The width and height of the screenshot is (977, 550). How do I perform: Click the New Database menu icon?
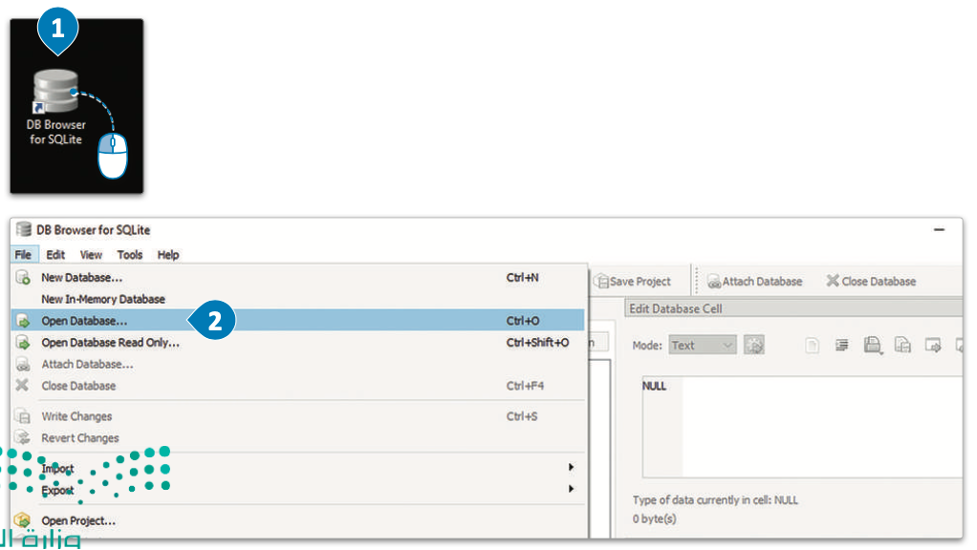pos(23,278)
